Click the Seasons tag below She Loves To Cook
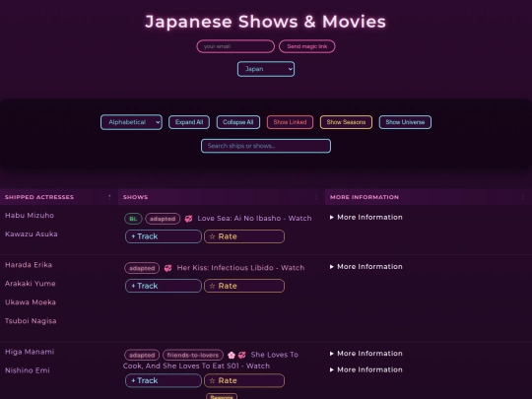This screenshot has height=399, width=532. point(222,396)
